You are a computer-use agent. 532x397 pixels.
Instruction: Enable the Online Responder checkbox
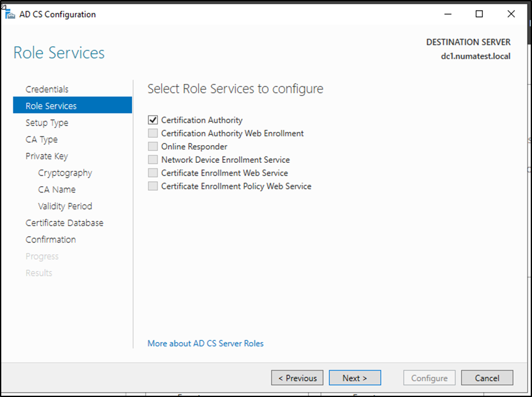coord(153,146)
